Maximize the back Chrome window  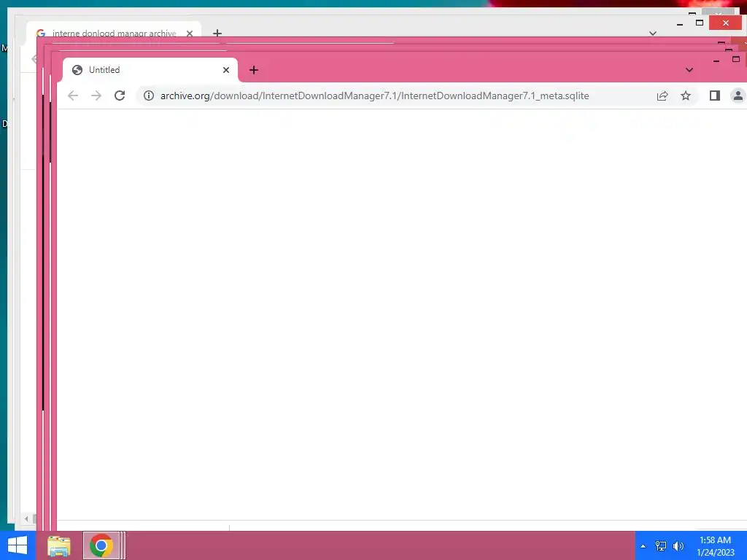(700, 23)
